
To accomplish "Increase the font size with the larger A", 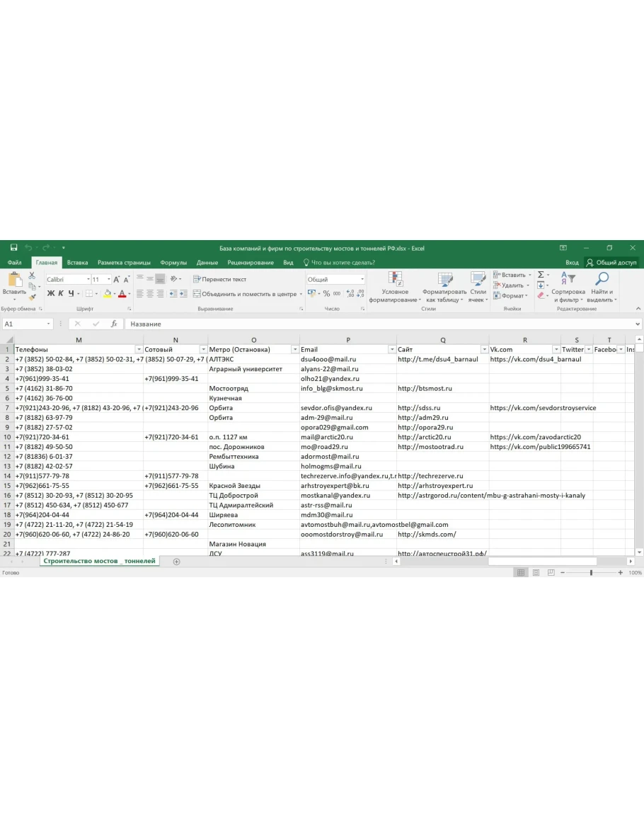I will [x=116, y=280].
